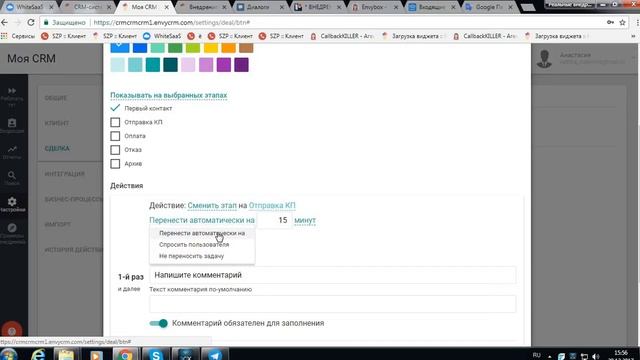Click the browser address bar URL
This screenshot has width=640, height=360.
pyautogui.click(x=171, y=22)
